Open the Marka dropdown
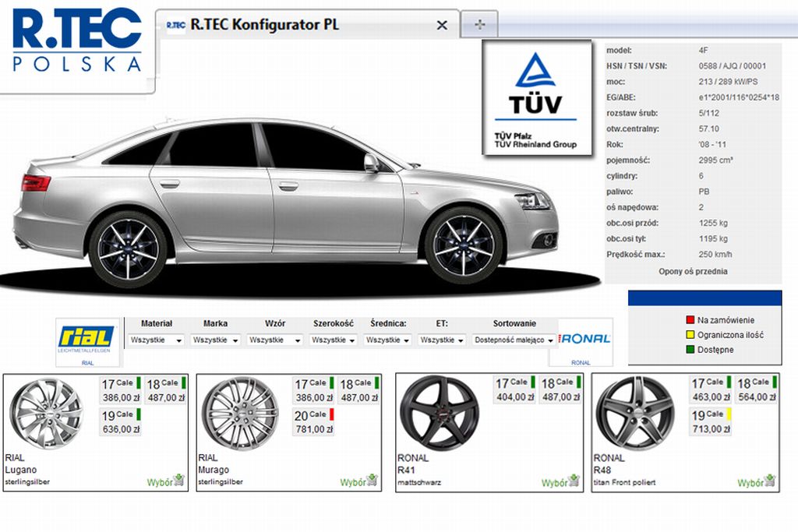Viewport: 798px width, 532px height. tap(215, 340)
